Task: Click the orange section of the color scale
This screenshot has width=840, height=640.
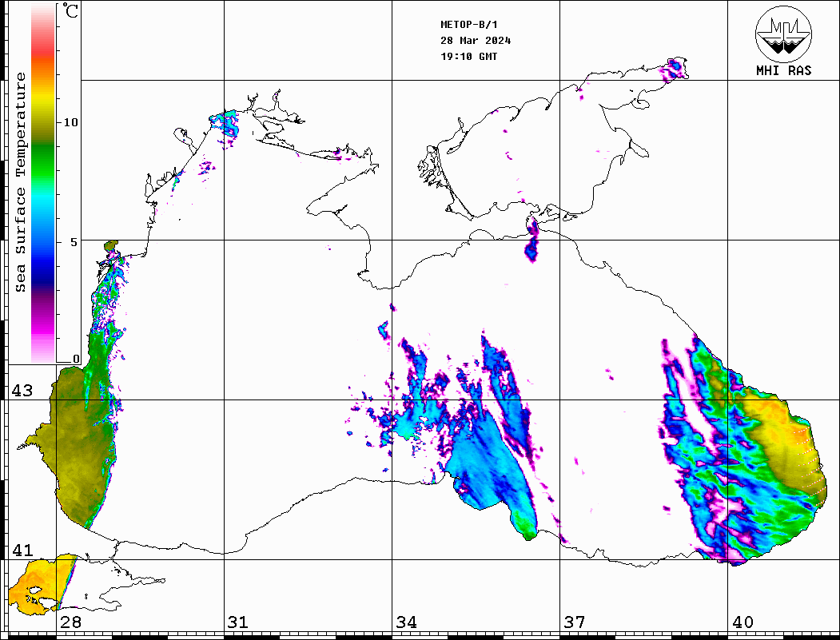Action: [x=43, y=70]
